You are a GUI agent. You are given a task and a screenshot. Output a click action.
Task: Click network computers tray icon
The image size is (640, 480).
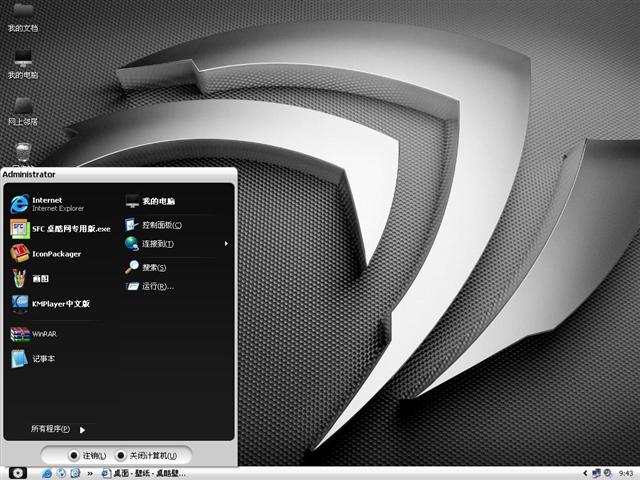pos(596,473)
